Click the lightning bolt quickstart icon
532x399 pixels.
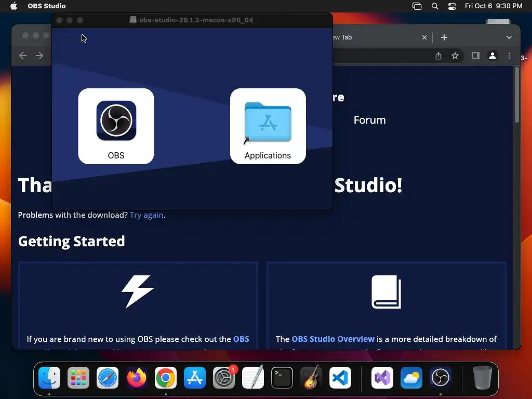point(138,291)
